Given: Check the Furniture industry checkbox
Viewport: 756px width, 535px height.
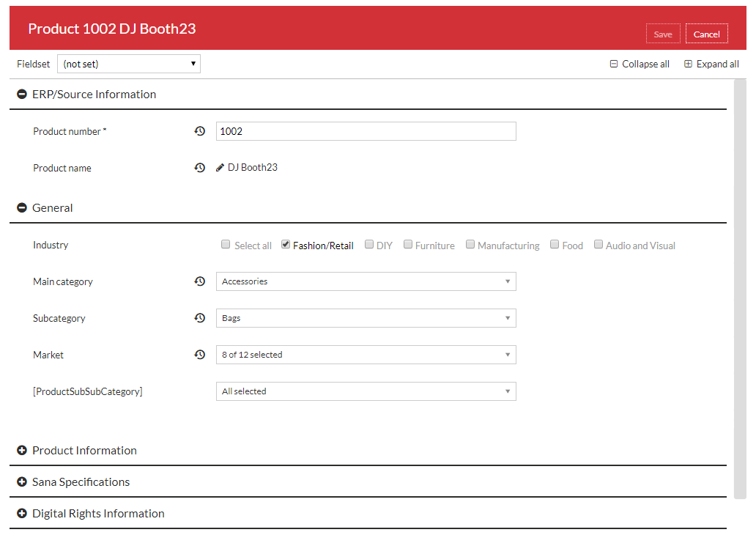Looking at the screenshot, I should click(x=408, y=244).
